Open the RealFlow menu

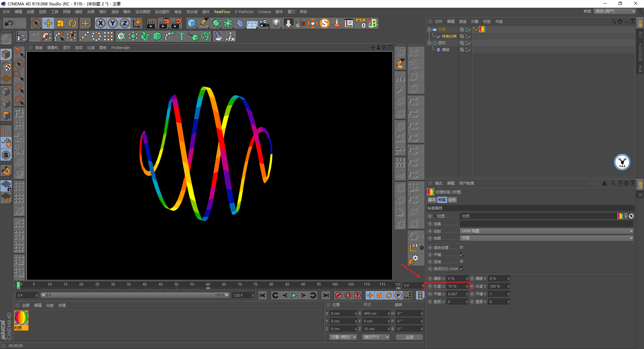coord(222,12)
